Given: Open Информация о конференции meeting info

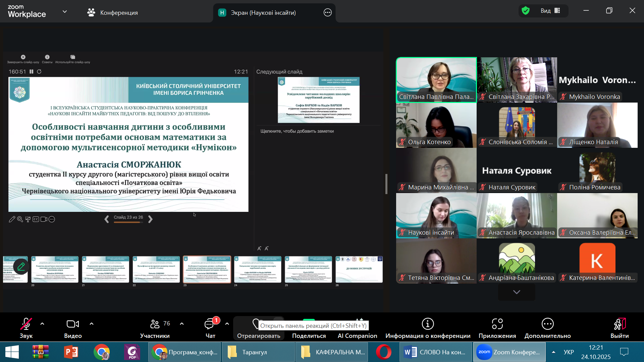Looking at the screenshot, I should coord(428,327).
